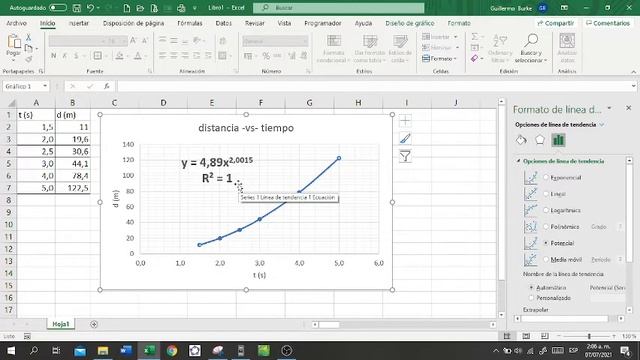
Task: Switch to the Fórmulas tab
Action: (x=190, y=23)
